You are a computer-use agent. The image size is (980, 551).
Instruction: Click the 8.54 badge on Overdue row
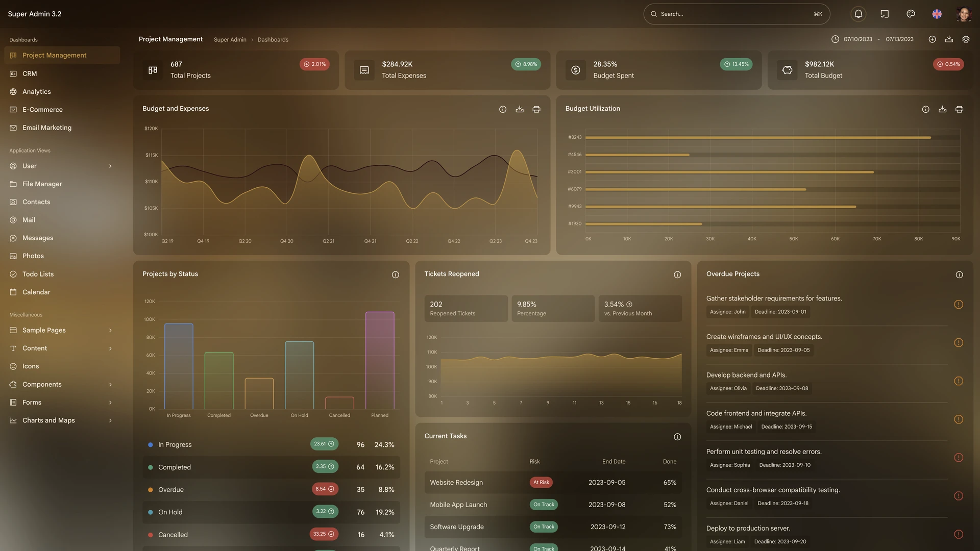(x=325, y=489)
